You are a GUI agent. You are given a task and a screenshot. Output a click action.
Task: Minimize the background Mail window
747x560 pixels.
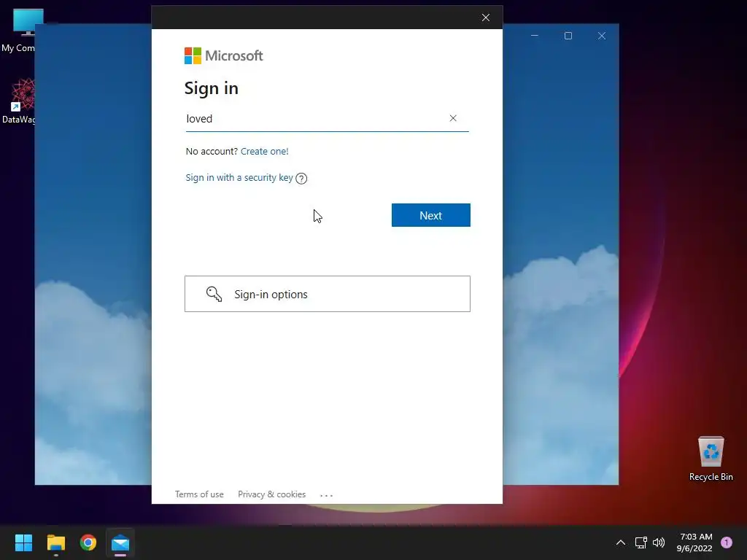[535, 36]
